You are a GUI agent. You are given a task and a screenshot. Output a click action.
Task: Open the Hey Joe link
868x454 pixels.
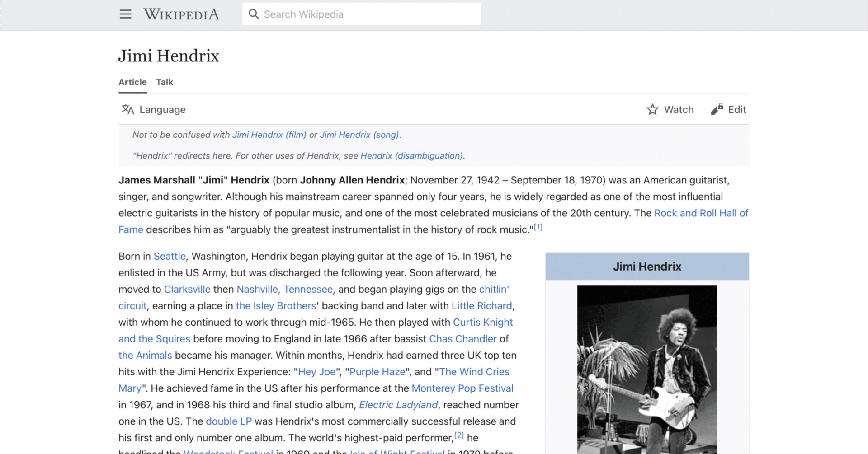tap(317, 372)
